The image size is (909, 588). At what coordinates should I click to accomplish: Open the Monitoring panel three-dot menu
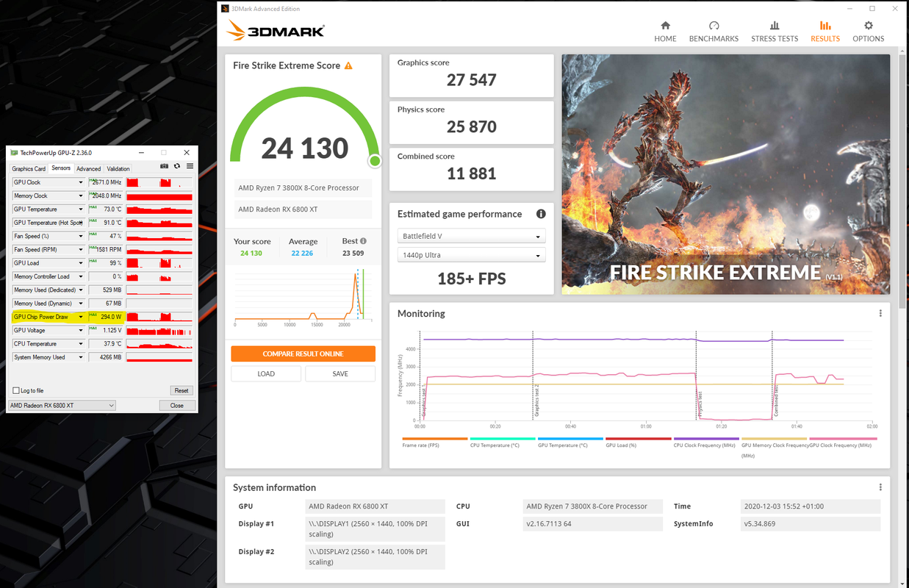(x=880, y=313)
